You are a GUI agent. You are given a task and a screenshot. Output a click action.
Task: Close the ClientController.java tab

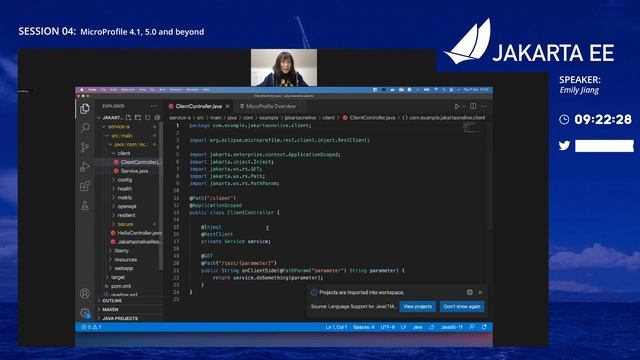point(227,106)
